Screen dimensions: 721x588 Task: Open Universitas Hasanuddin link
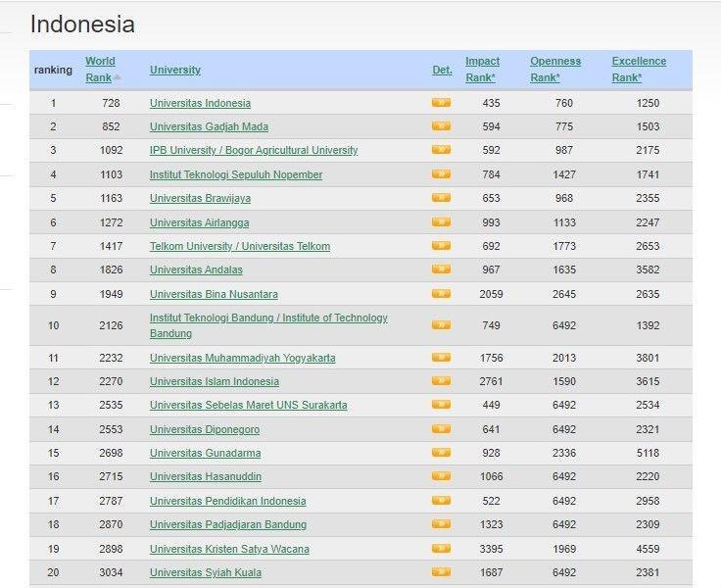pos(206,476)
